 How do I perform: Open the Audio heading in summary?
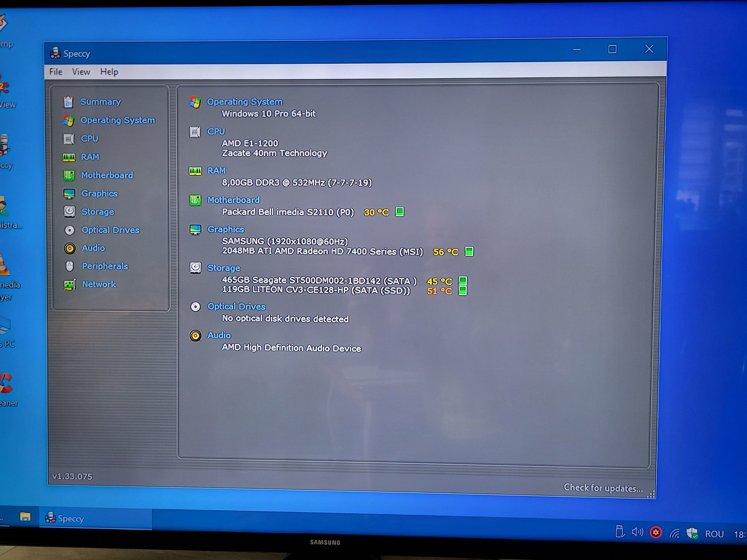pos(219,335)
